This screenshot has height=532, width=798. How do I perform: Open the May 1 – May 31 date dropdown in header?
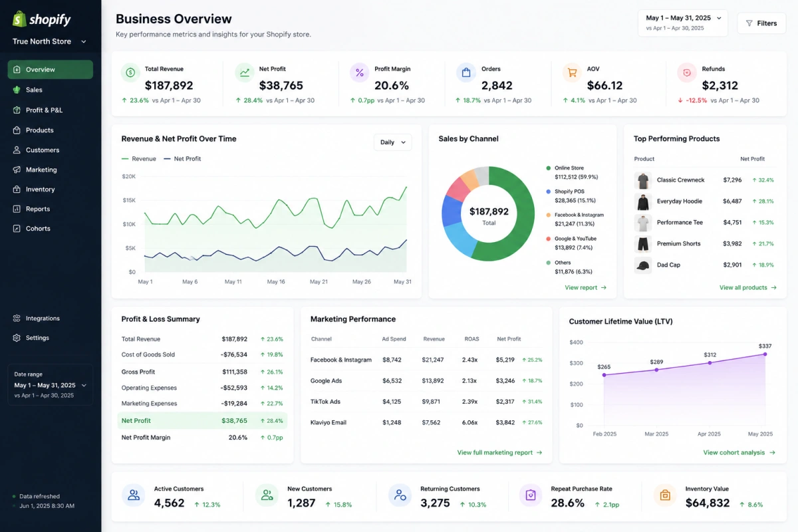pyautogui.click(x=683, y=23)
